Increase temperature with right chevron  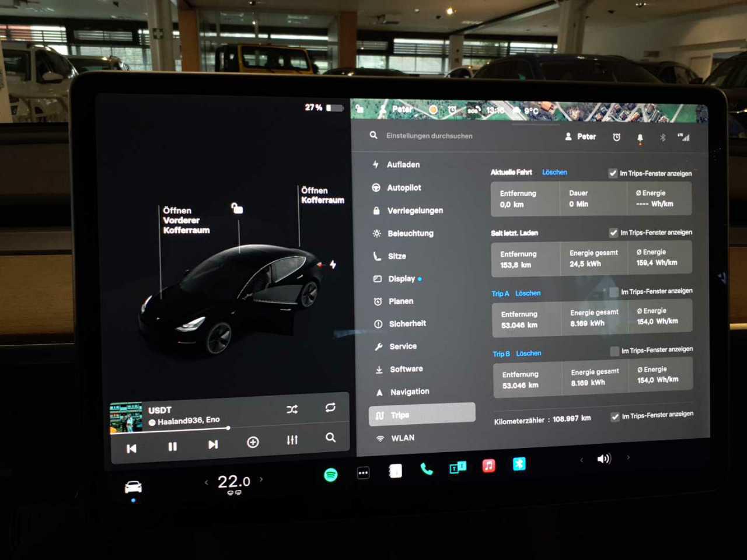click(x=261, y=480)
